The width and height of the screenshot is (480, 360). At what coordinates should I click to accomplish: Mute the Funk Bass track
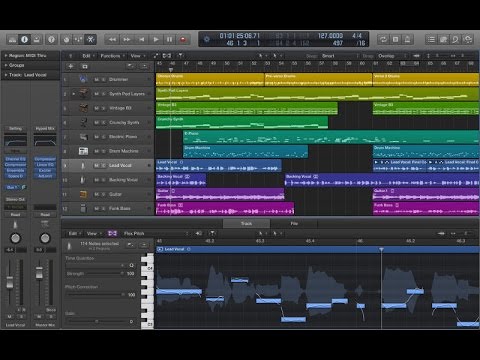coord(96,208)
